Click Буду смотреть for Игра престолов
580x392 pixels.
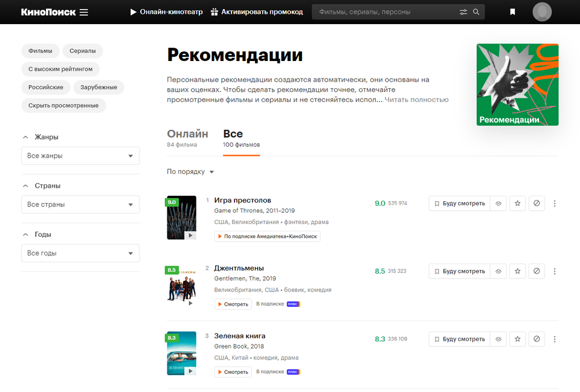459,204
